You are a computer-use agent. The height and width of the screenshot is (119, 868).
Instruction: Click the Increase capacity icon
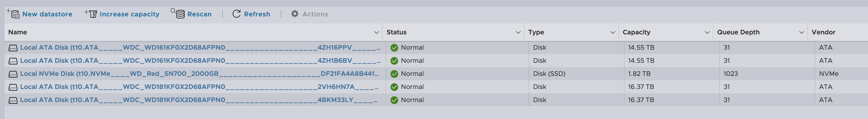coord(91,14)
